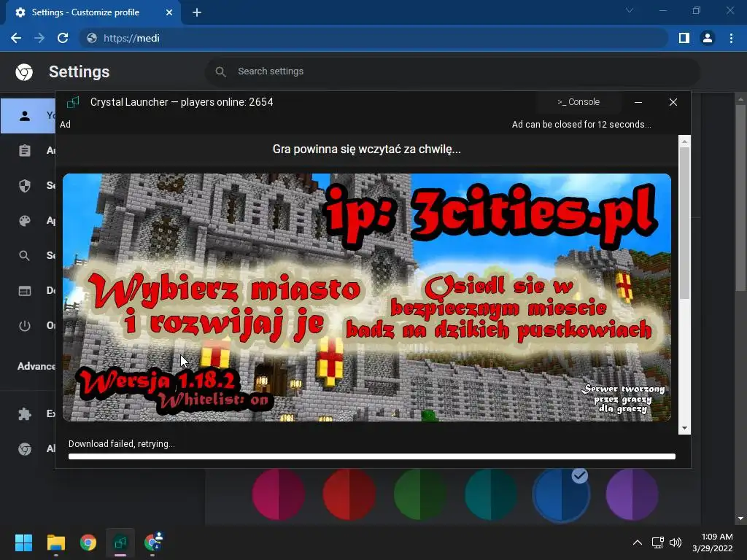Open volume control tray icon

coord(675,542)
